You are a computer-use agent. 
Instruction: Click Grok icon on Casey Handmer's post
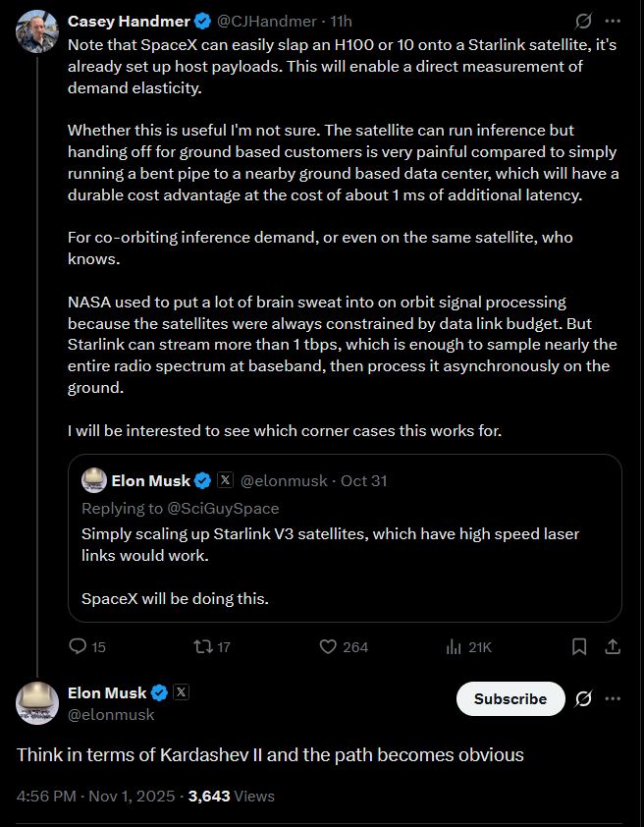583,21
